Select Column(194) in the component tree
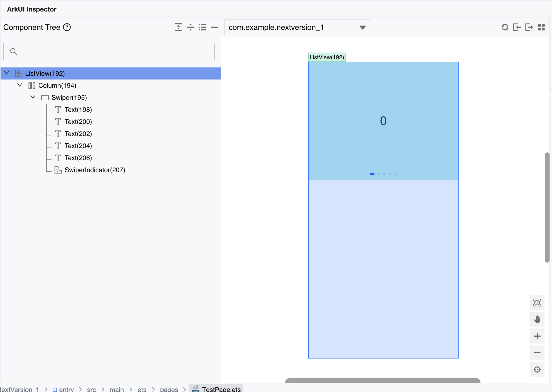Image resolution: width=552 pixels, height=392 pixels. (x=110, y=86)
